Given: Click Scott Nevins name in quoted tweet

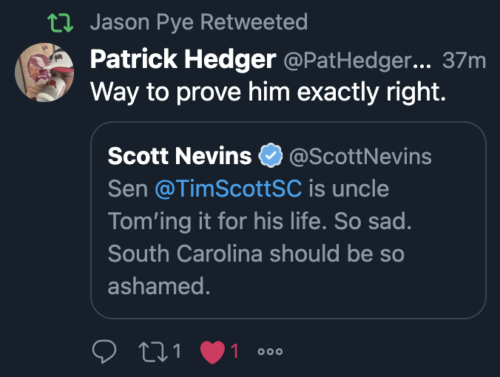Looking at the screenshot, I should [x=180, y=156].
